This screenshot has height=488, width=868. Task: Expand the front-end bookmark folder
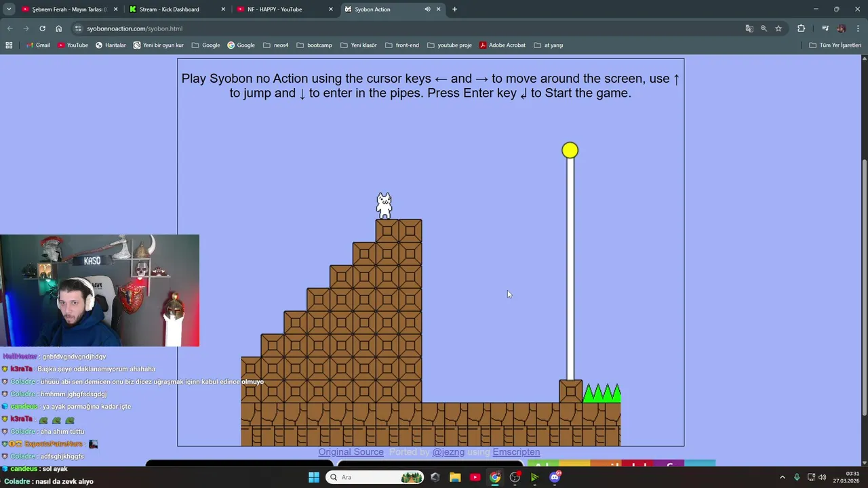coord(402,45)
